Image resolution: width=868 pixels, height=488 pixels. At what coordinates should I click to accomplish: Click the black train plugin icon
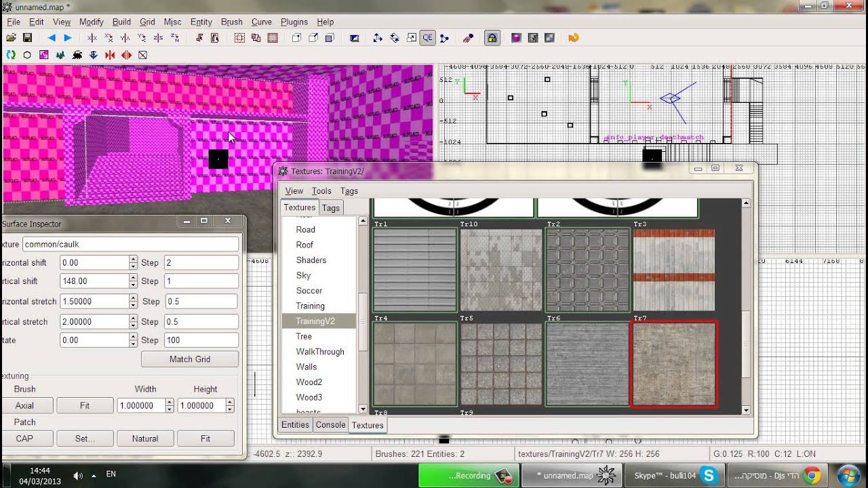point(77,55)
